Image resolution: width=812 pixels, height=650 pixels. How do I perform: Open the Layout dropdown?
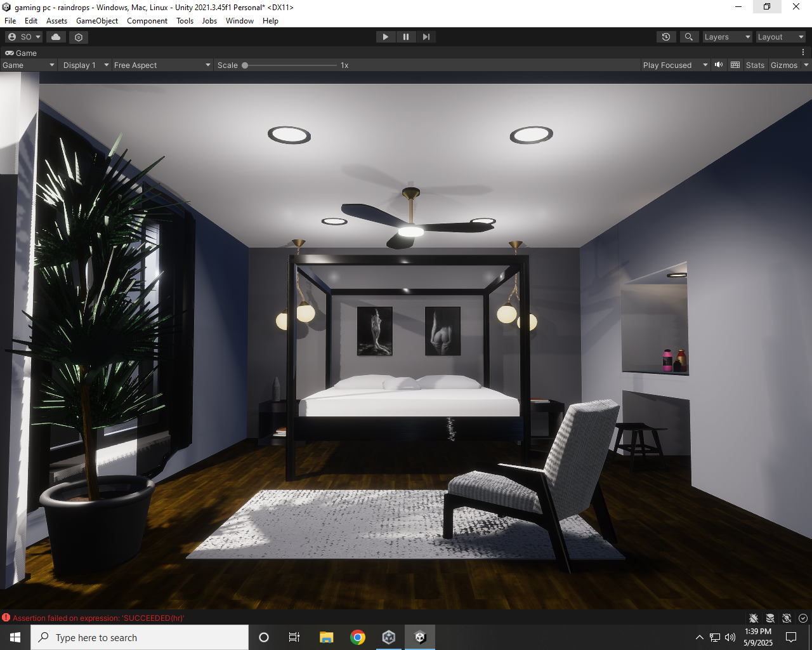click(x=780, y=37)
